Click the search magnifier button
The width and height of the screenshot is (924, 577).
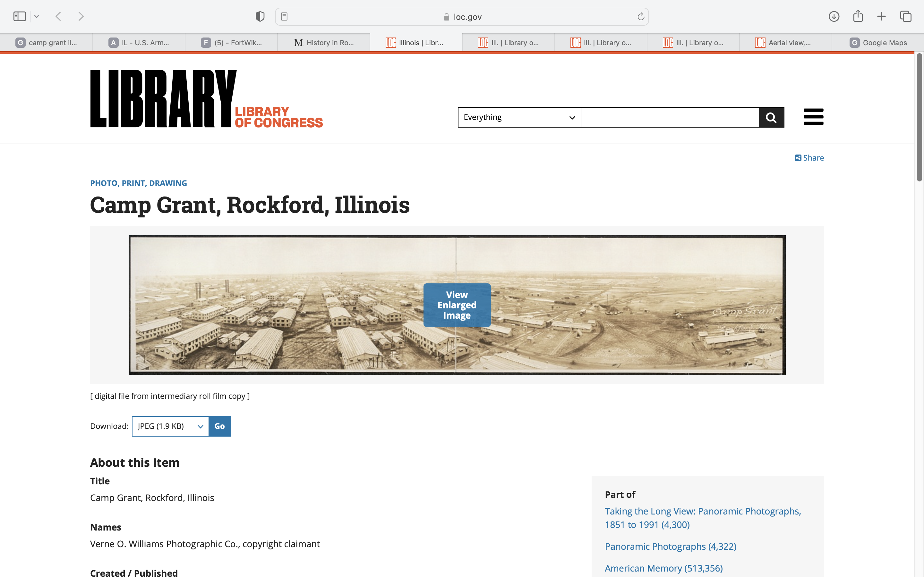771,117
